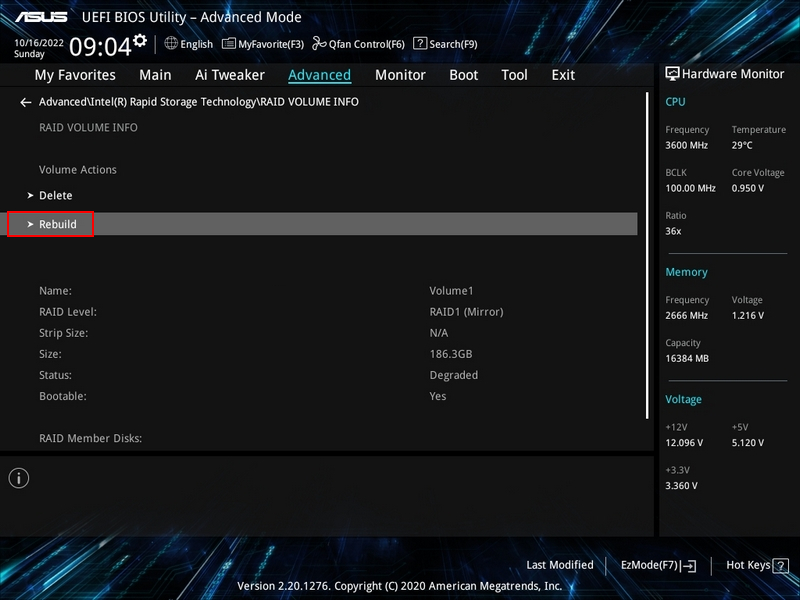Click the Strip Size N/A value
800x600 pixels.
(x=439, y=333)
